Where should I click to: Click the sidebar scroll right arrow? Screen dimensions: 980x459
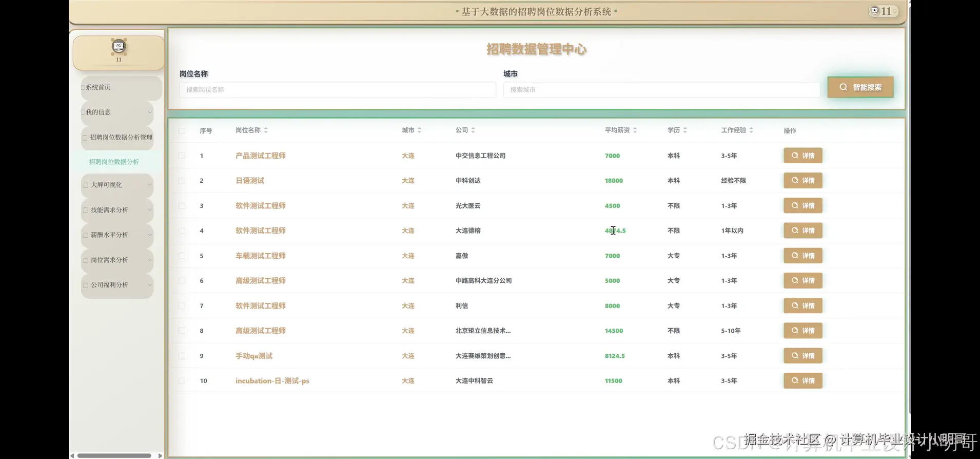tap(160, 455)
